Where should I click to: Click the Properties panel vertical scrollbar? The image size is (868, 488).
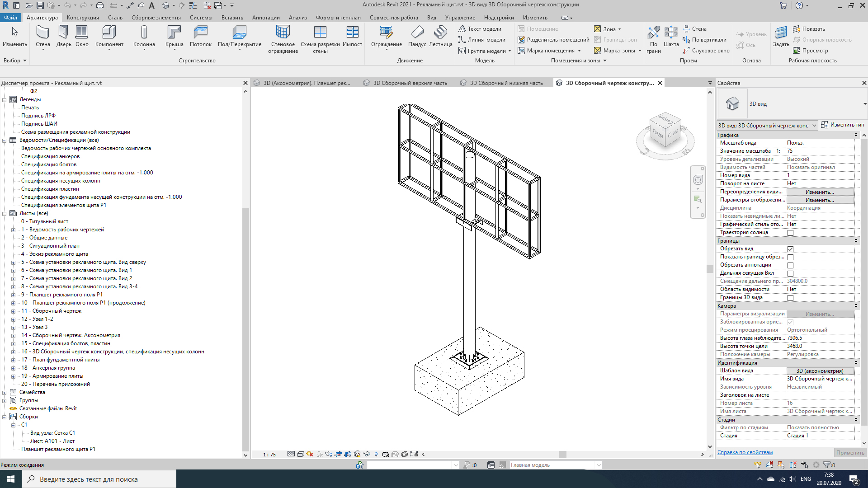(x=864, y=282)
